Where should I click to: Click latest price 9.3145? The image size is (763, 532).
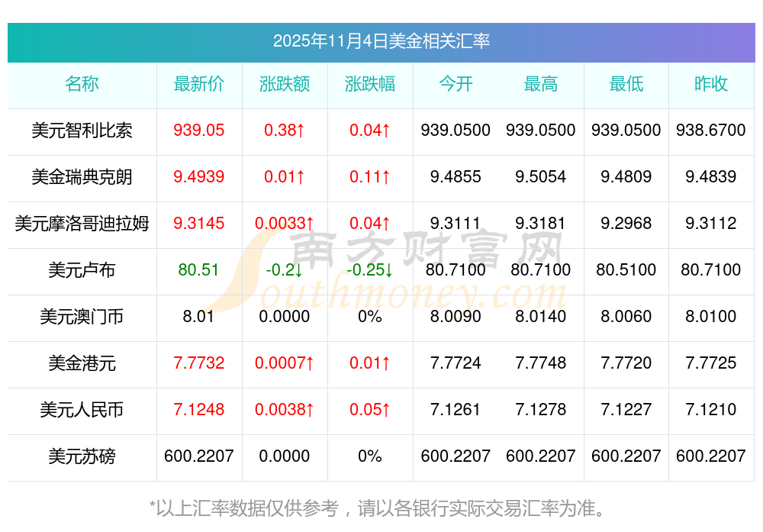click(199, 223)
